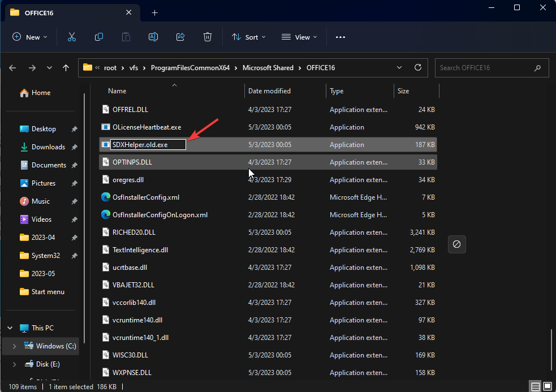Screen dimensions: 556x392
Task: Unpin System32 using its pin icon
Action: coord(75,256)
